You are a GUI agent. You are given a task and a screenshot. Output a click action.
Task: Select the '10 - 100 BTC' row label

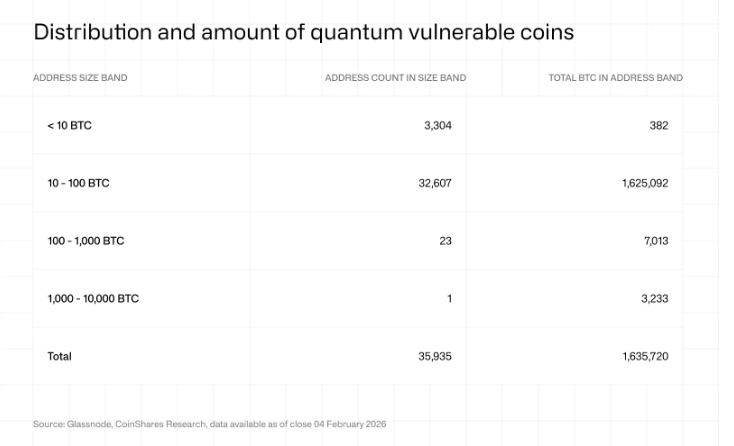click(78, 183)
